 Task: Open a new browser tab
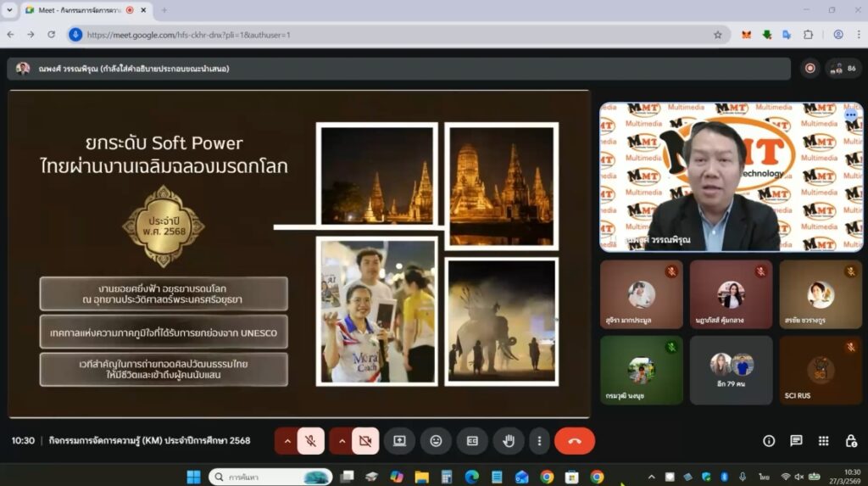[x=164, y=10]
